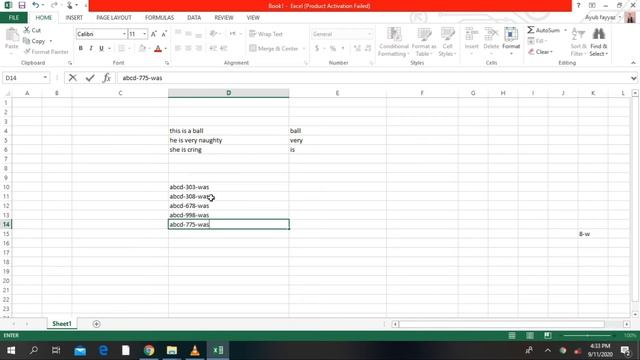Switch to the PAGE LAYOUT tab
Image resolution: width=640 pixels, height=360 pixels.
pos(114,18)
